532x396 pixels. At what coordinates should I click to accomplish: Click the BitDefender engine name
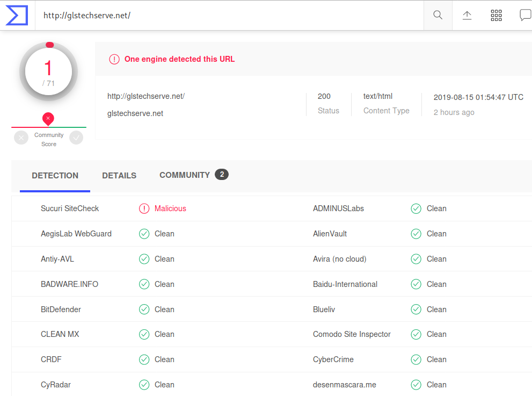pos(61,309)
